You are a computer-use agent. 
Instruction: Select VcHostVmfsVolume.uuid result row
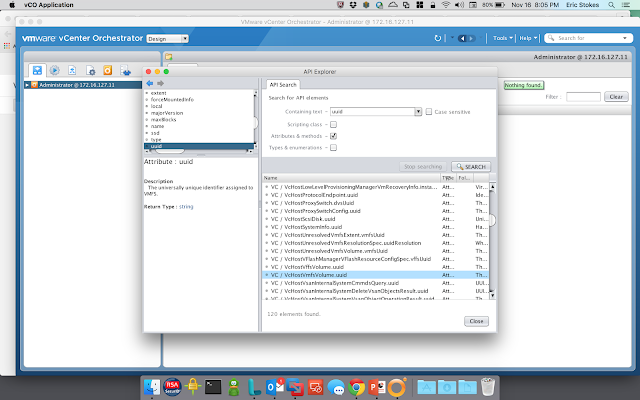coord(376,275)
